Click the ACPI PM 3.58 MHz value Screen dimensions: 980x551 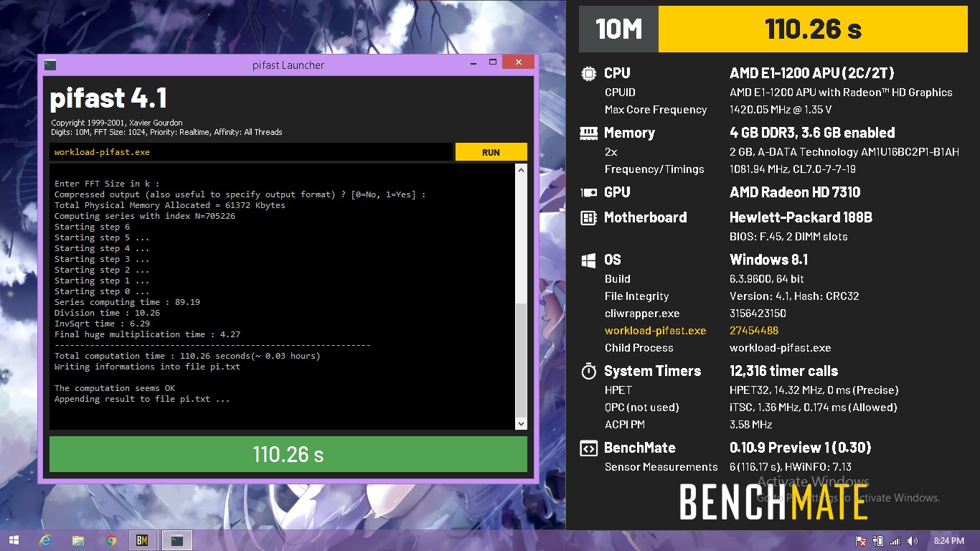(x=751, y=425)
